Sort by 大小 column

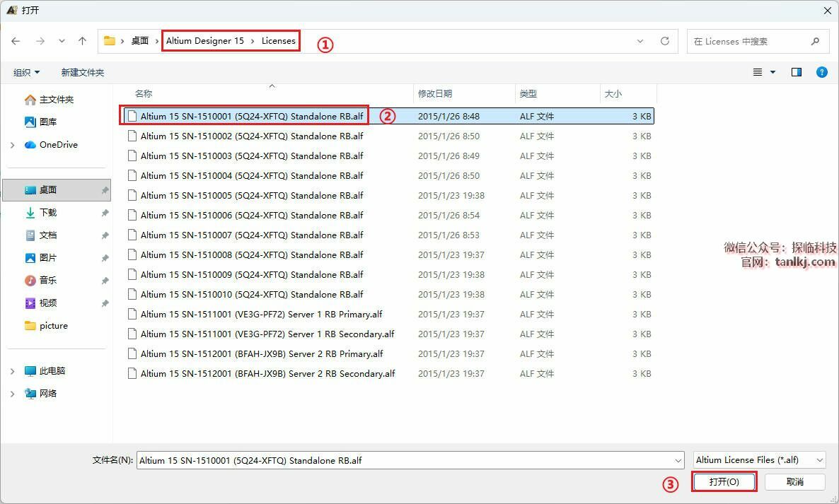tap(613, 93)
